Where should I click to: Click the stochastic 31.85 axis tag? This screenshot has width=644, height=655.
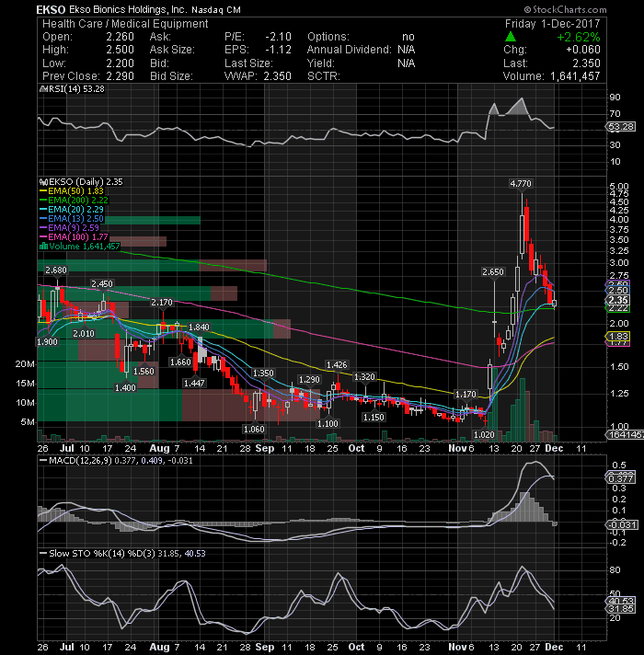tap(621, 609)
